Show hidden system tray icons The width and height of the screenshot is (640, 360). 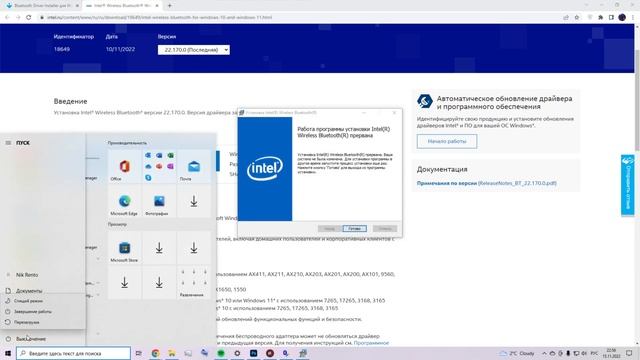544,353
